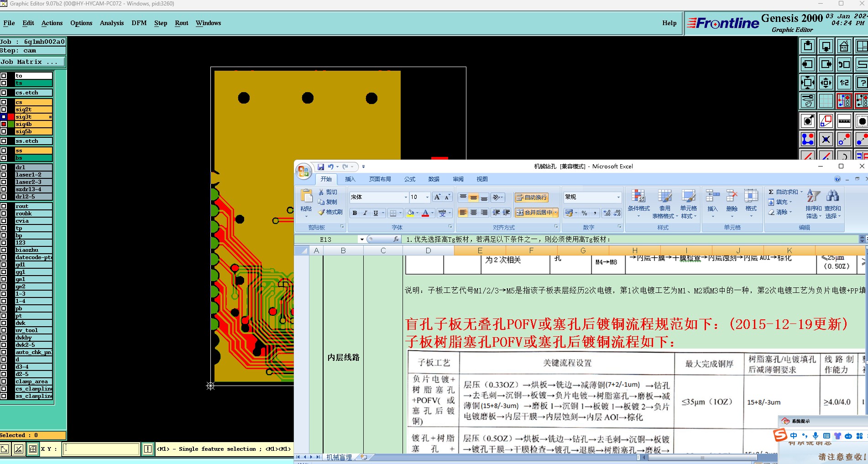The height and width of the screenshot is (464, 868).
Task: Click the pan down icon in Genesis toolbar
Action: 826,46
